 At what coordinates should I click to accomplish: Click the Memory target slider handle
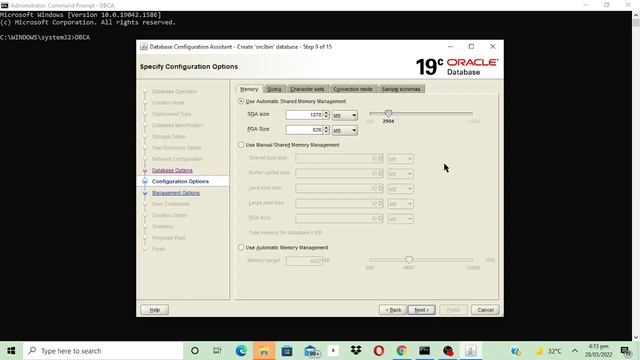click(x=409, y=260)
